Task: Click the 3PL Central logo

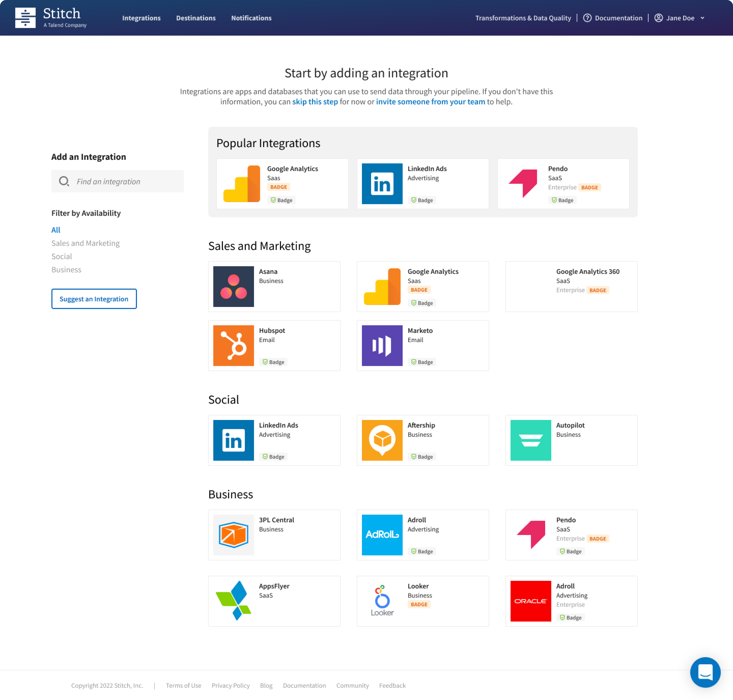Action: pos(233,534)
